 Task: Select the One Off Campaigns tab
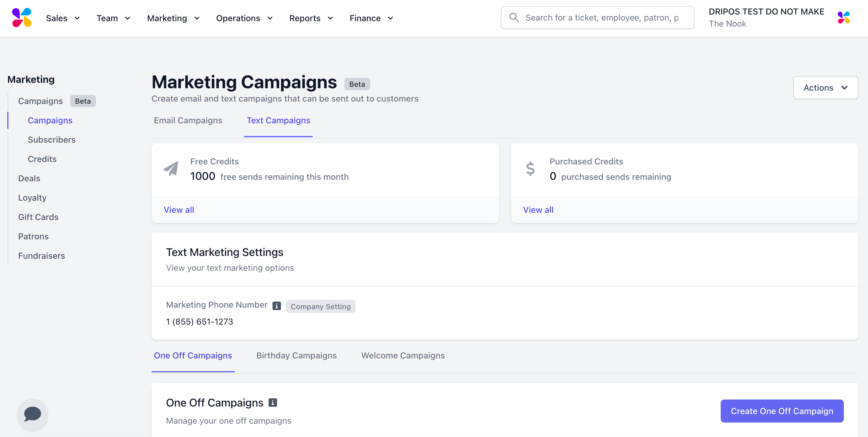tap(193, 355)
